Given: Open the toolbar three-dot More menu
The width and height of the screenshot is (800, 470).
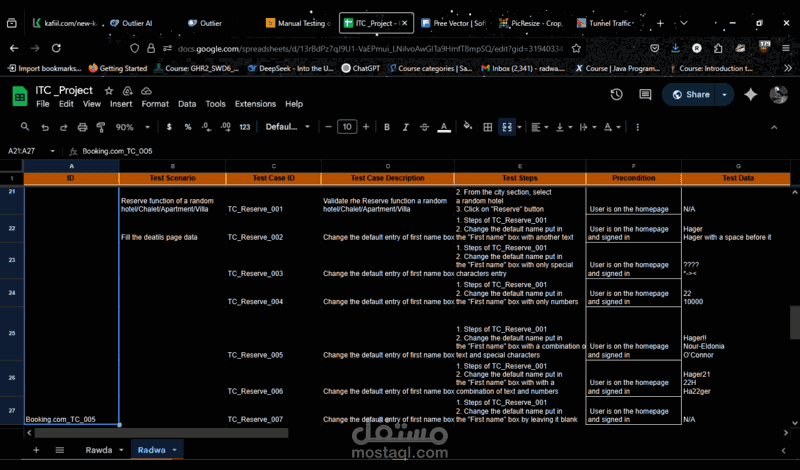Looking at the screenshot, I should click(x=637, y=127).
